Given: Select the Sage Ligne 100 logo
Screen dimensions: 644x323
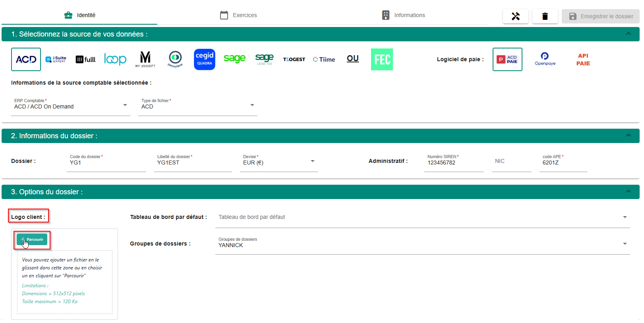Looking at the screenshot, I should point(264,59).
